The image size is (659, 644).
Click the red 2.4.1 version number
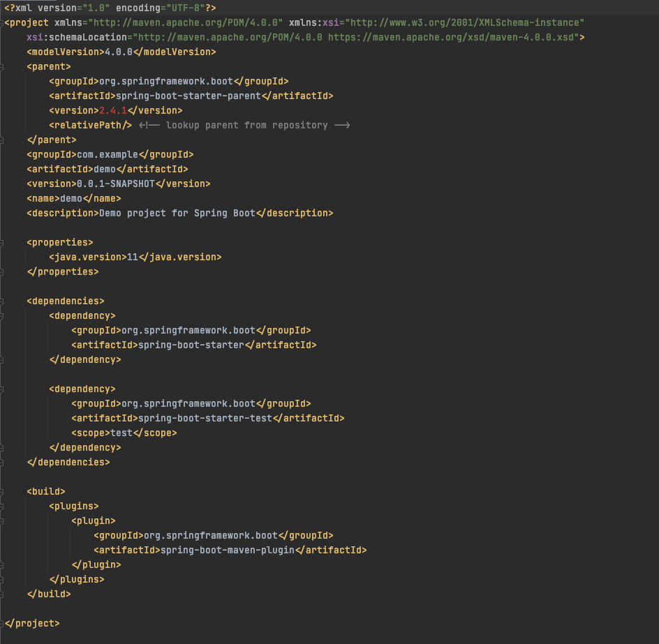[x=113, y=110]
